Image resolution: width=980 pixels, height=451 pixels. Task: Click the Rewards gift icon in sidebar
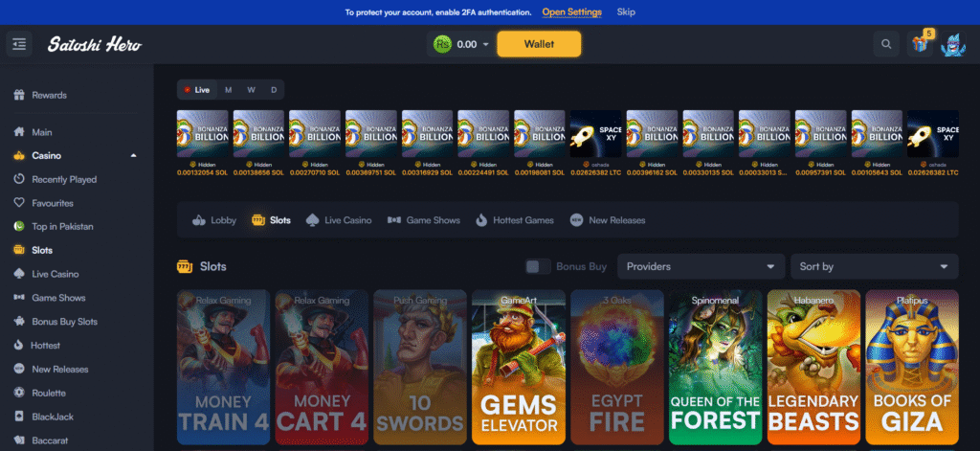(x=19, y=95)
